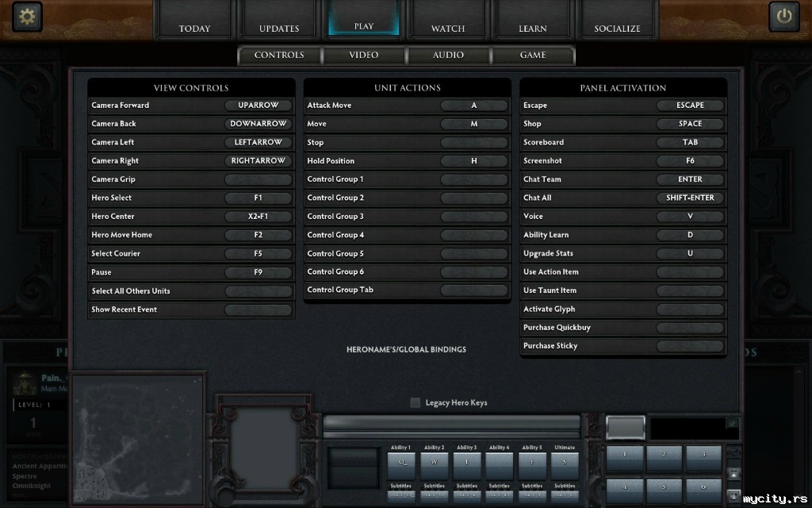Select inventory item slot 4

tap(625, 491)
